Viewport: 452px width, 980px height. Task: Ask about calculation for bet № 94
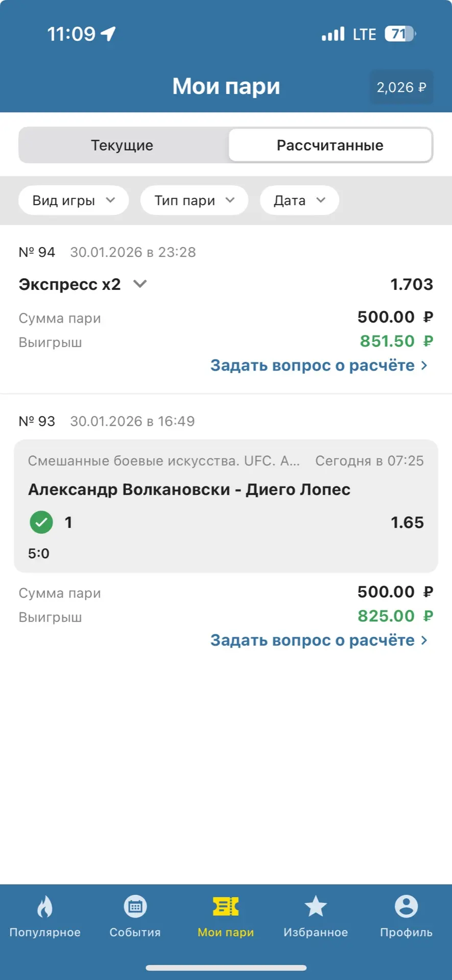(319, 365)
